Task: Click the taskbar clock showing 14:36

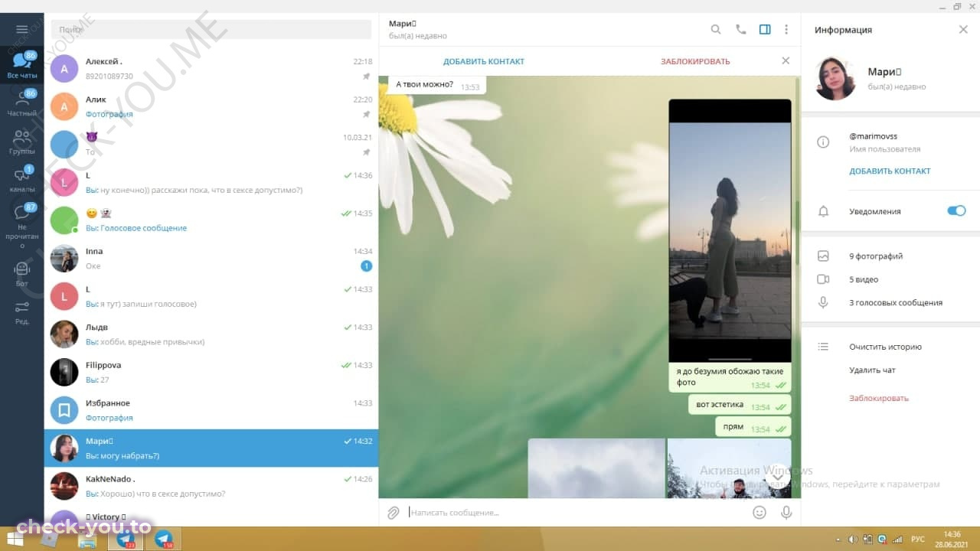Action: pyautogui.click(x=952, y=539)
